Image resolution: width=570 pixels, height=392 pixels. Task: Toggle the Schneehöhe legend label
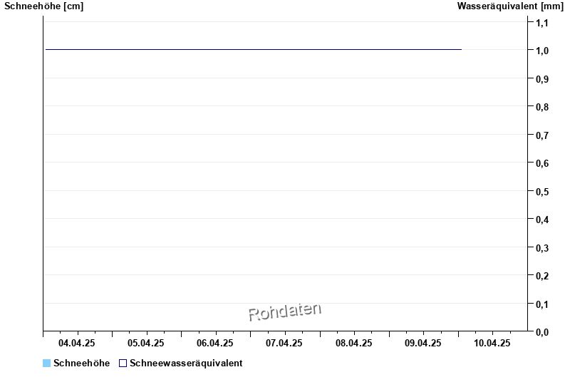(x=82, y=363)
